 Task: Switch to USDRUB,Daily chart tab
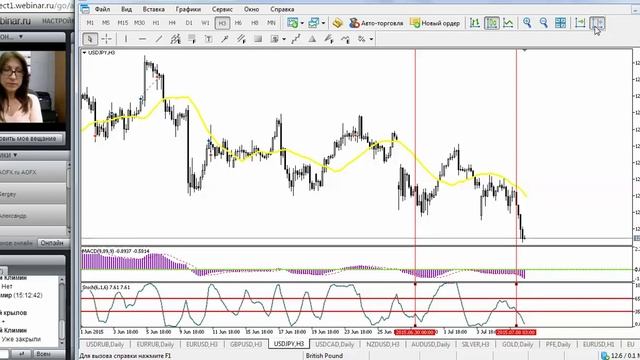tap(105, 344)
